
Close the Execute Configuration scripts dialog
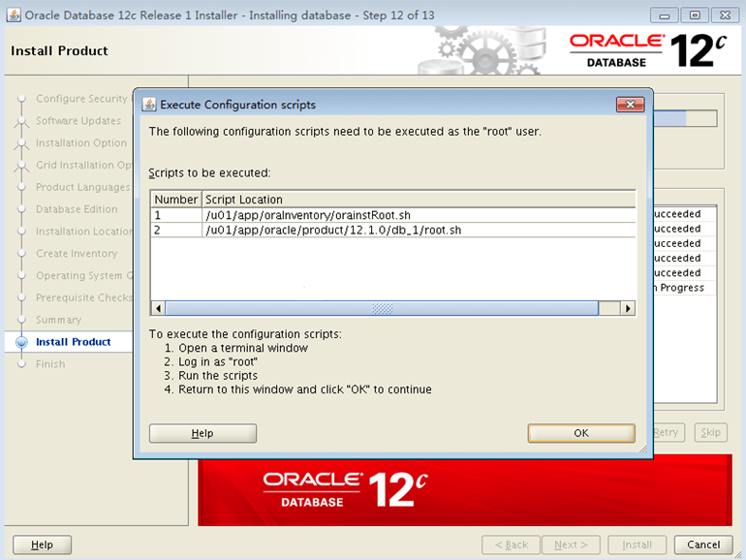(x=630, y=105)
